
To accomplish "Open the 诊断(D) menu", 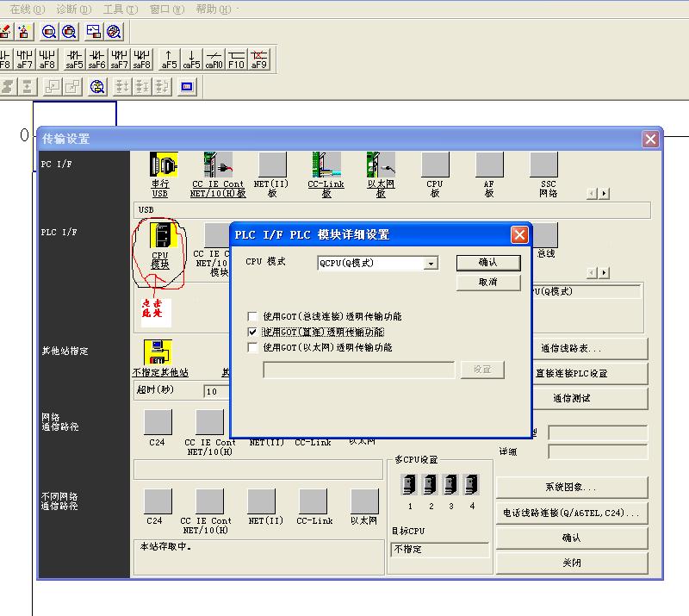I will [73, 9].
